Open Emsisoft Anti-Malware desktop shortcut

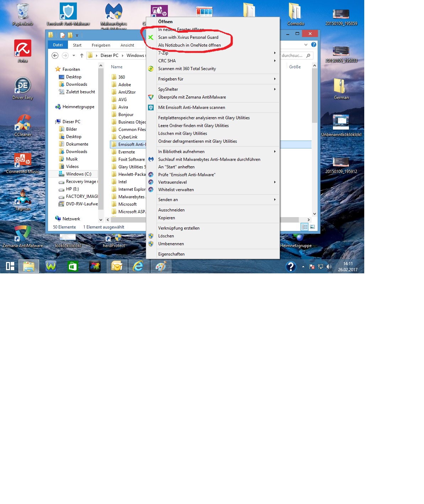click(68, 14)
